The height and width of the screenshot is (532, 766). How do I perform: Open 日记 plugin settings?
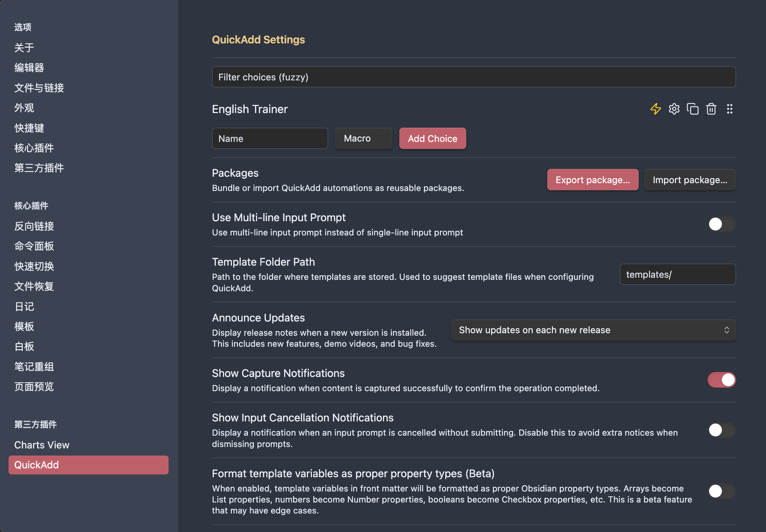(89, 307)
